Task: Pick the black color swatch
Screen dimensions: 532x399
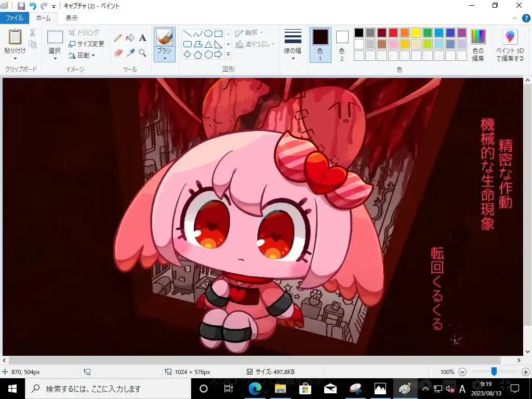Action: [359, 33]
